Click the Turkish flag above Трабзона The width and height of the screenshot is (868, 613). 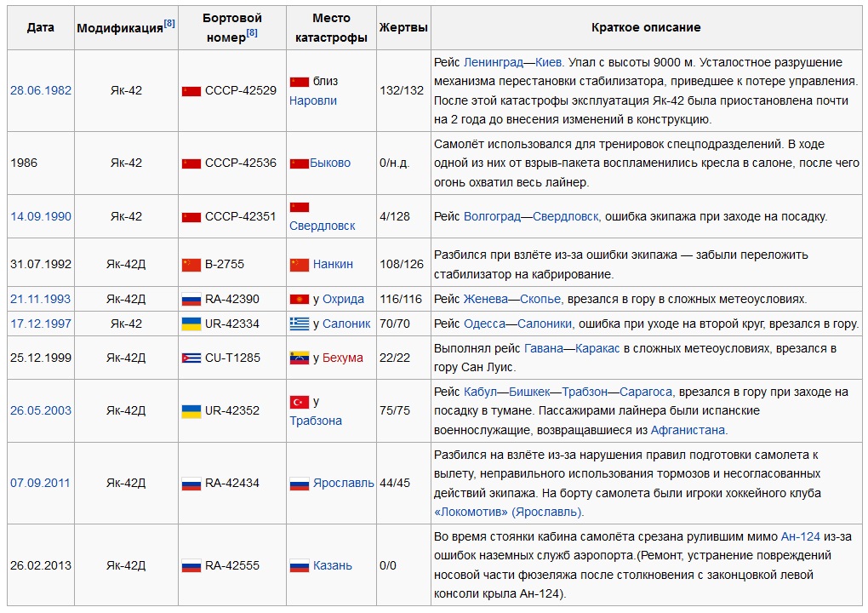299,401
